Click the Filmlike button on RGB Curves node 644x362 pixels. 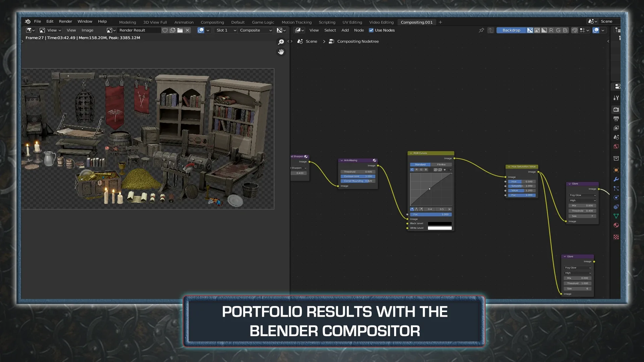click(441, 165)
